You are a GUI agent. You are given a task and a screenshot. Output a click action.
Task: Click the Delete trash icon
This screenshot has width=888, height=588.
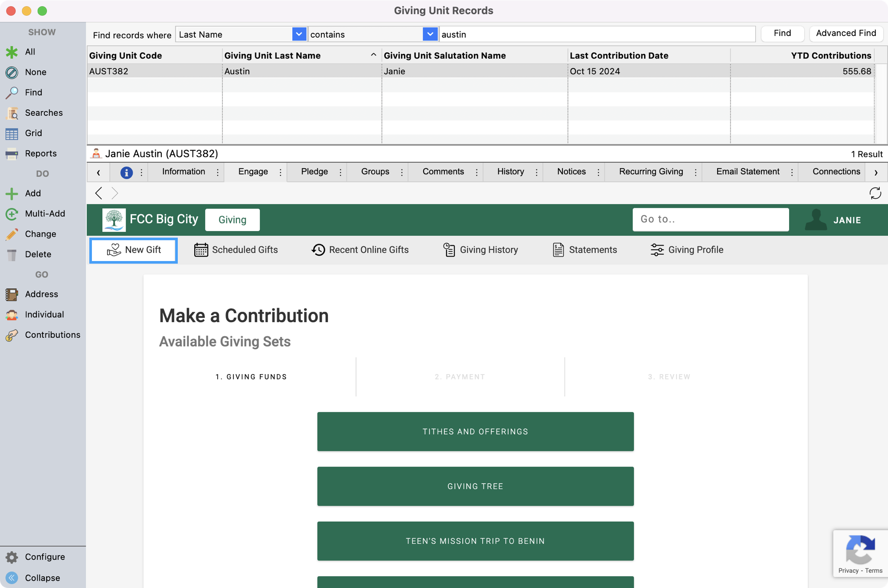click(12, 255)
